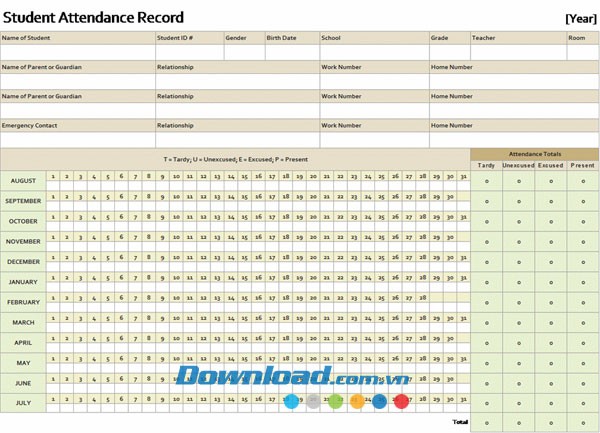Click the FEBRUARY month row label
Screen dimensions: 600x433
(23, 302)
